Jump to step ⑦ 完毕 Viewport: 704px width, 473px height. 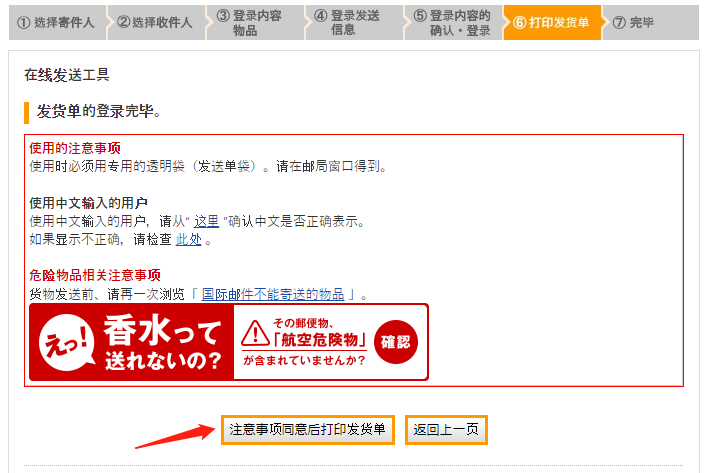650,22
